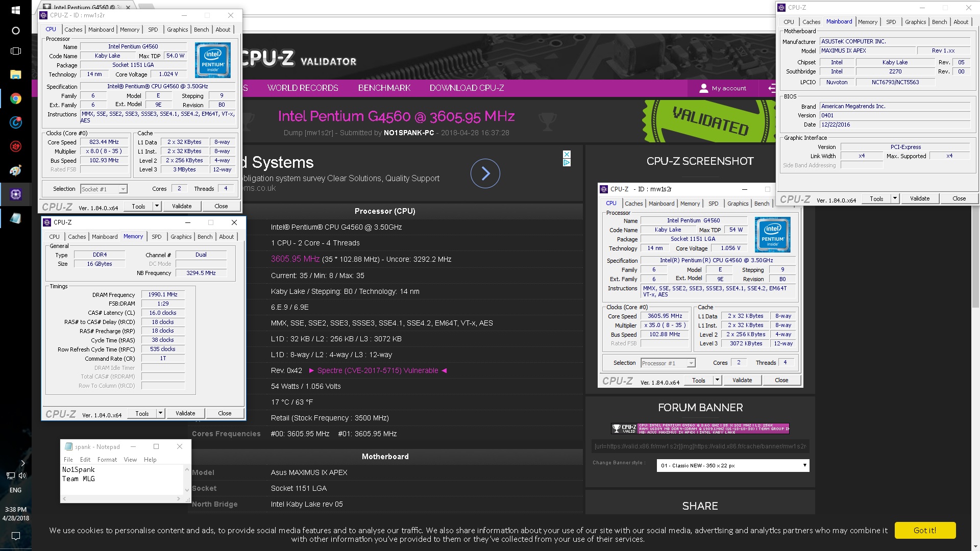
Task: Open Notepad File menu
Action: [68, 460]
